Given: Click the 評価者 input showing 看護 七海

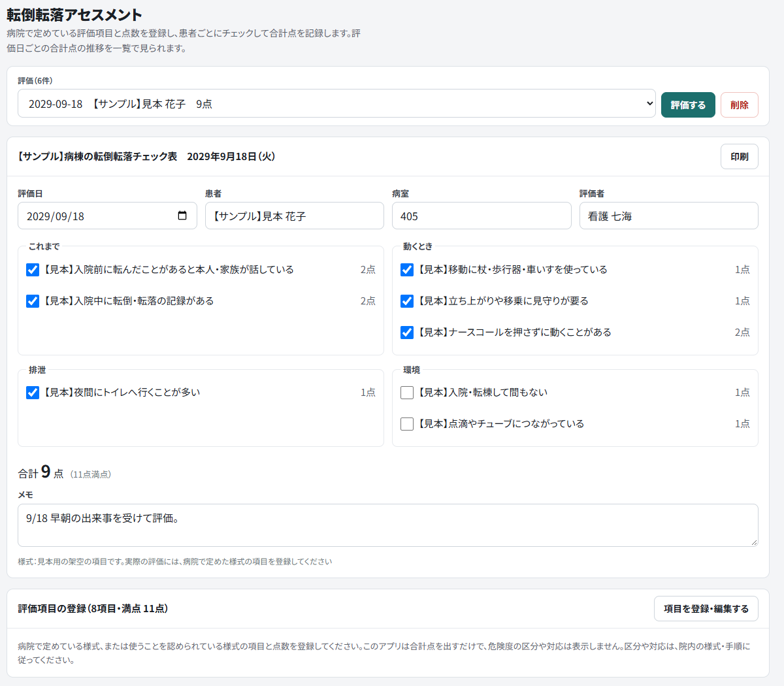Looking at the screenshot, I should 669,216.
